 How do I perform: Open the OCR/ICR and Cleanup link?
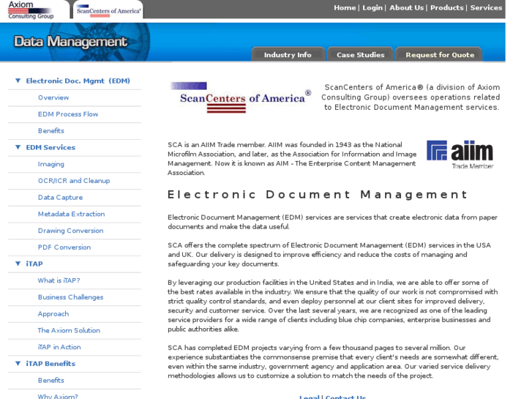click(74, 181)
